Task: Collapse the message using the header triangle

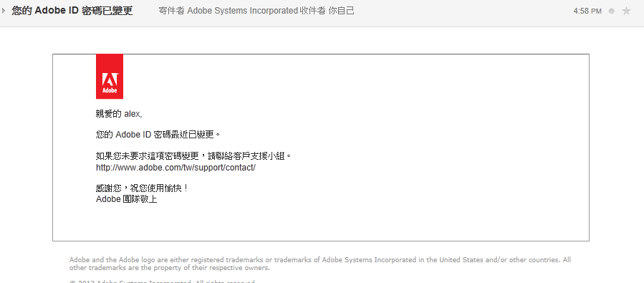Action: click(4, 11)
